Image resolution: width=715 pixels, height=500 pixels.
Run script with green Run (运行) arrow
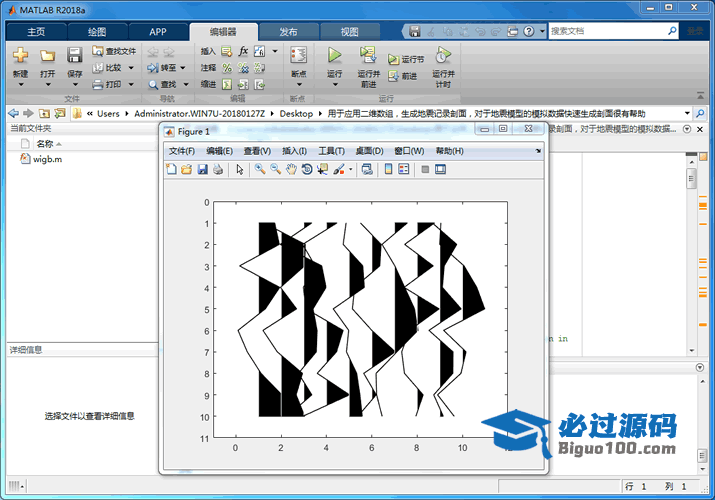coord(335,55)
